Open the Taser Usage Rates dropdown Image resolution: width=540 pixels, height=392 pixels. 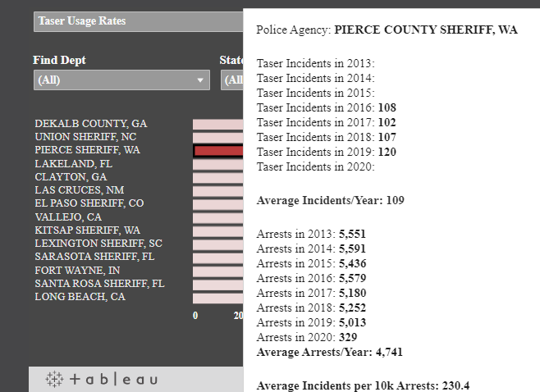(138, 21)
